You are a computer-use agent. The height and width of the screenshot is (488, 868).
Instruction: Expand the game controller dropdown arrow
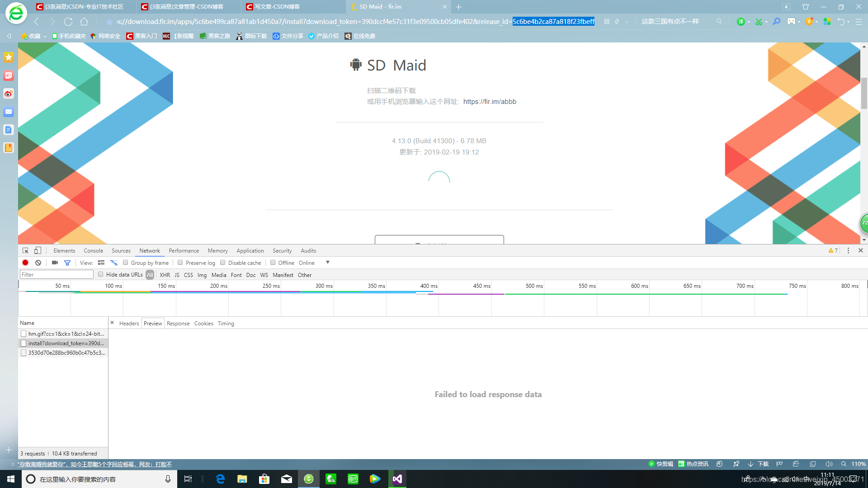click(799, 22)
